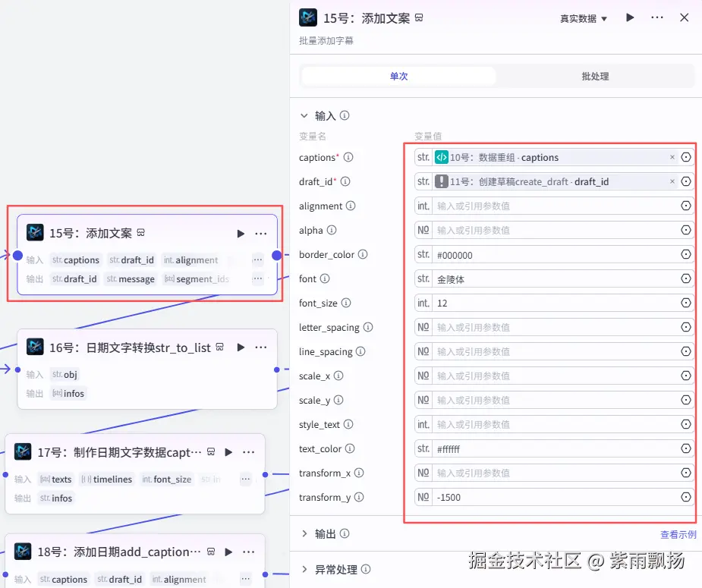Open reference picker for border_color field

(x=686, y=254)
